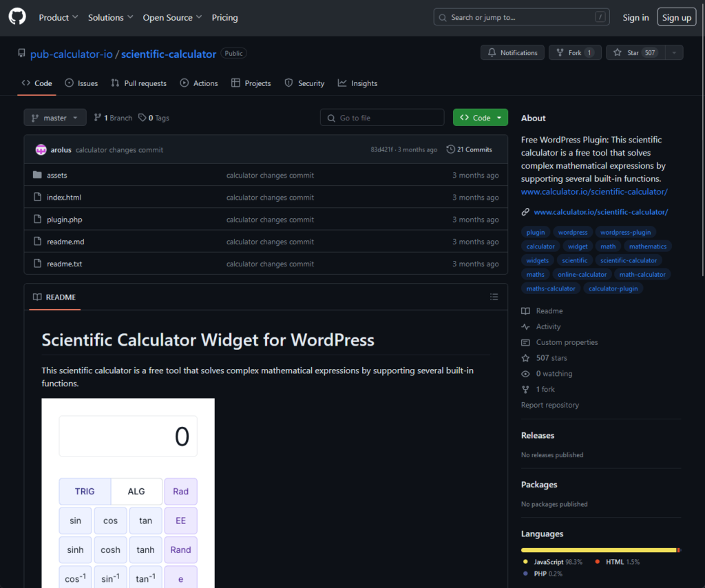Screen dimensions: 705x588
Task: Click the branch icon beside 1 Branch
Action: click(x=98, y=117)
